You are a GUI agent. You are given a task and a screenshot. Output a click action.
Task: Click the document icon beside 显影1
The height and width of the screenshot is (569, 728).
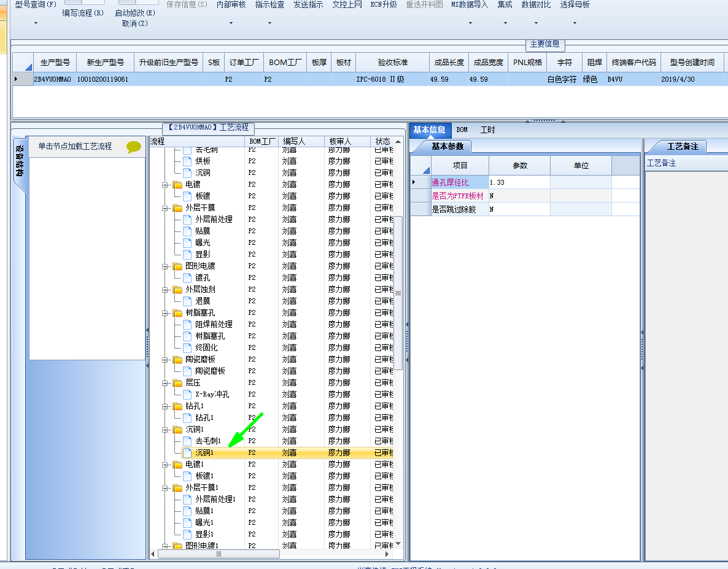(x=187, y=534)
